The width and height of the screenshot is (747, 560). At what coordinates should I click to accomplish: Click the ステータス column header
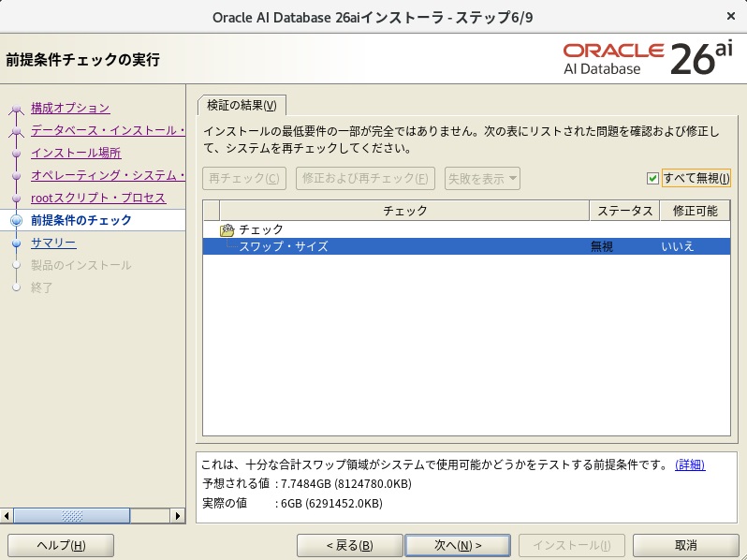coord(624,211)
